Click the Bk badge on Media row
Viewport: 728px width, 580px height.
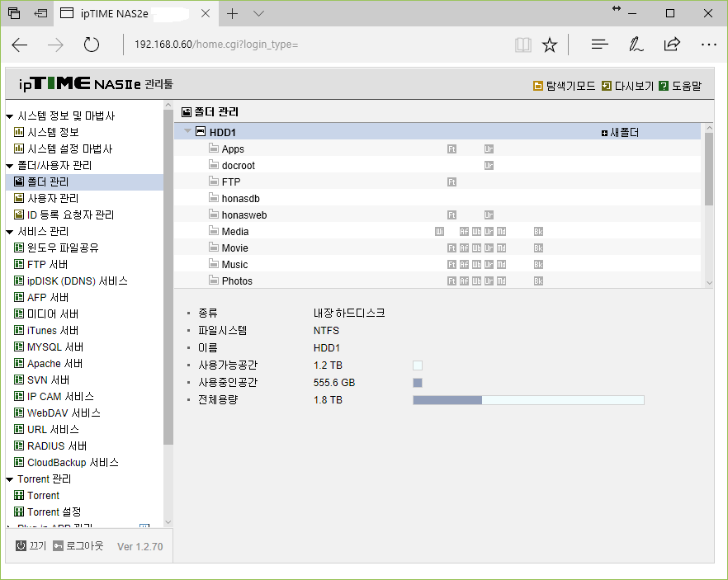pyautogui.click(x=538, y=232)
